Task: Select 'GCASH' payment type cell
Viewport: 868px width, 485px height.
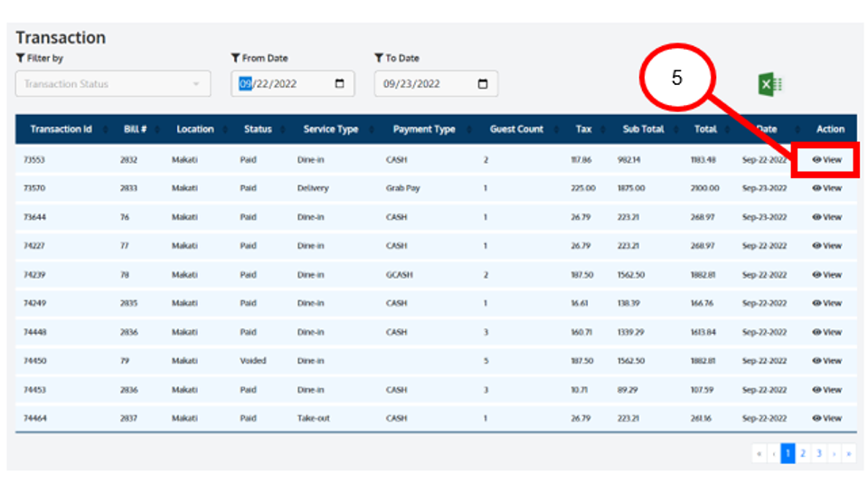Action: click(x=399, y=274)
